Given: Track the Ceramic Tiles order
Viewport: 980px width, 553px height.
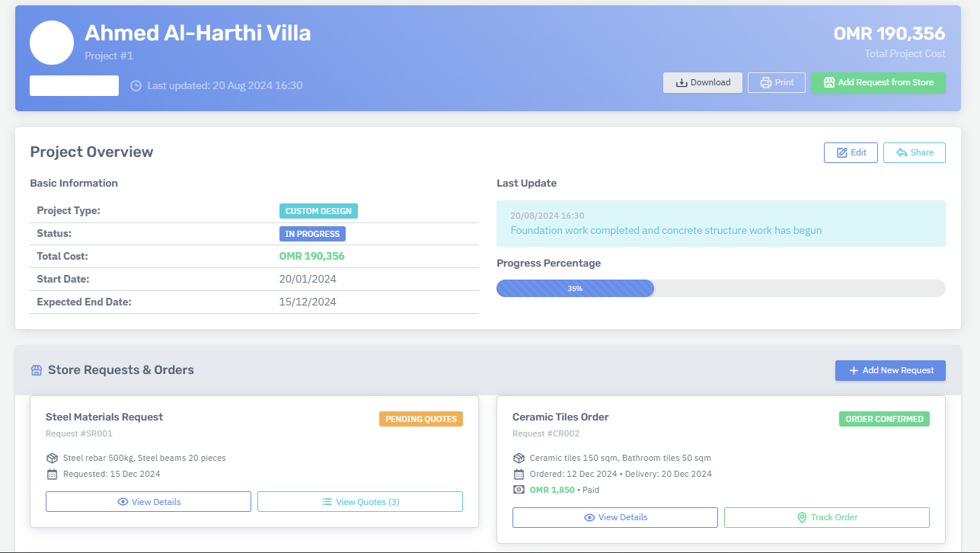Looking at the screenshot, I should [826, 517].
